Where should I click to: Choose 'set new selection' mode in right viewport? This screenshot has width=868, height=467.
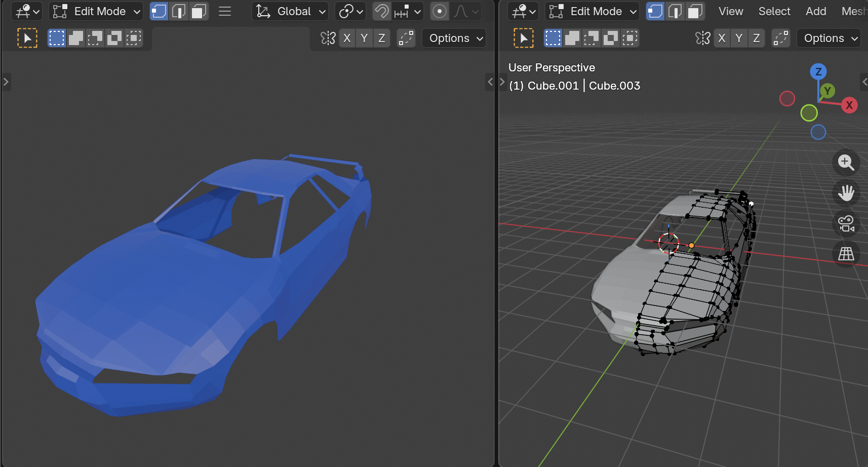(x=553, y=38)
